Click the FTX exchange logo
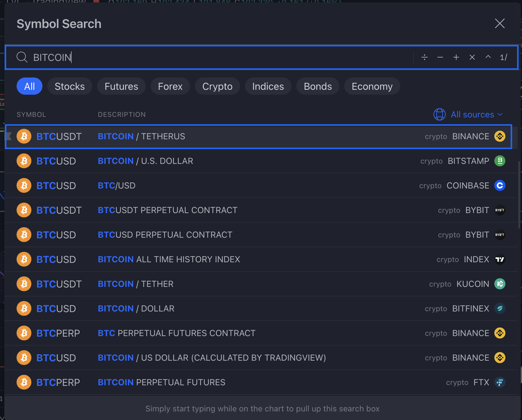 [x=500, y=382]
